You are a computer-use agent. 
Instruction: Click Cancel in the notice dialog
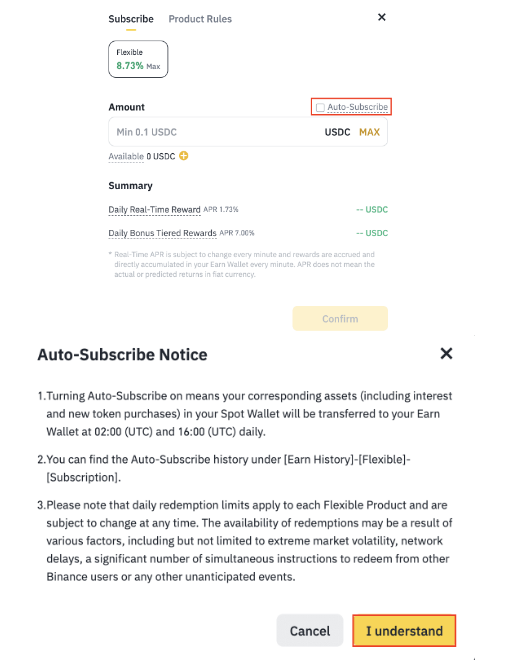coord(310,631)
